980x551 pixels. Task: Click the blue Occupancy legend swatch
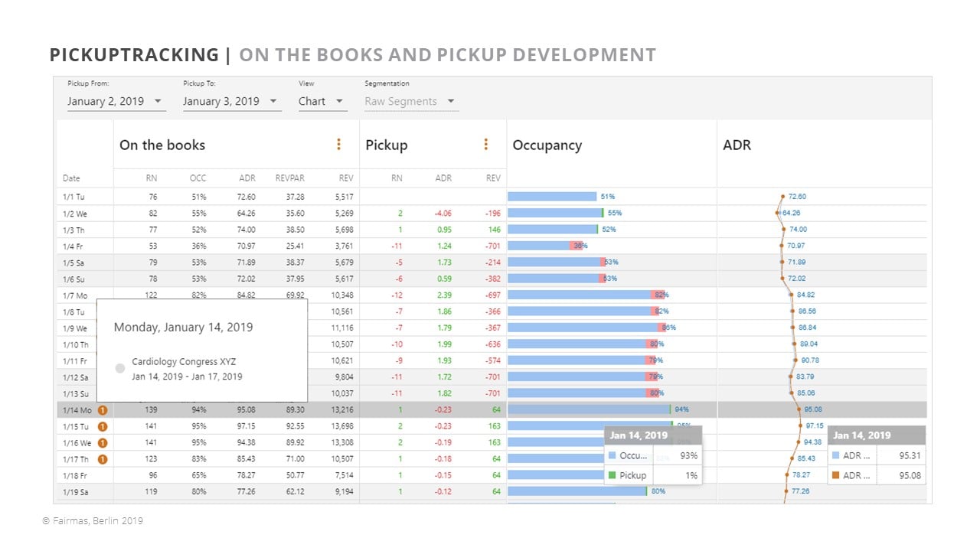click(612, 455)
